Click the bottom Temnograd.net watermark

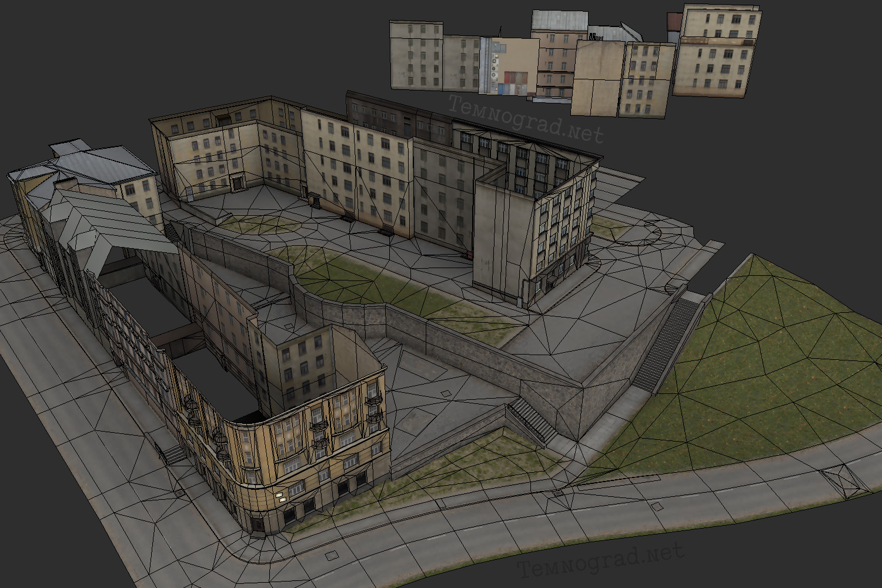tap(601, 561)
